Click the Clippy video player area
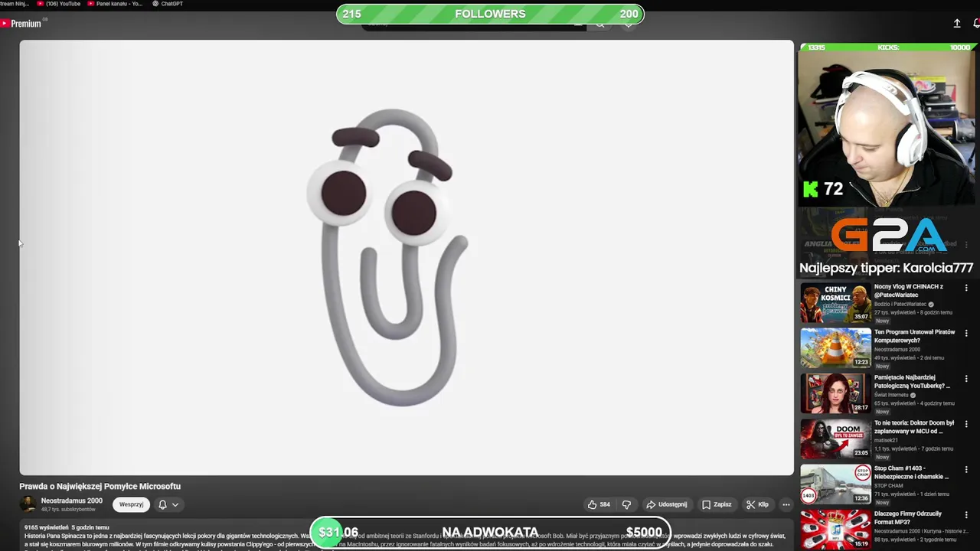 coord(407,257)
